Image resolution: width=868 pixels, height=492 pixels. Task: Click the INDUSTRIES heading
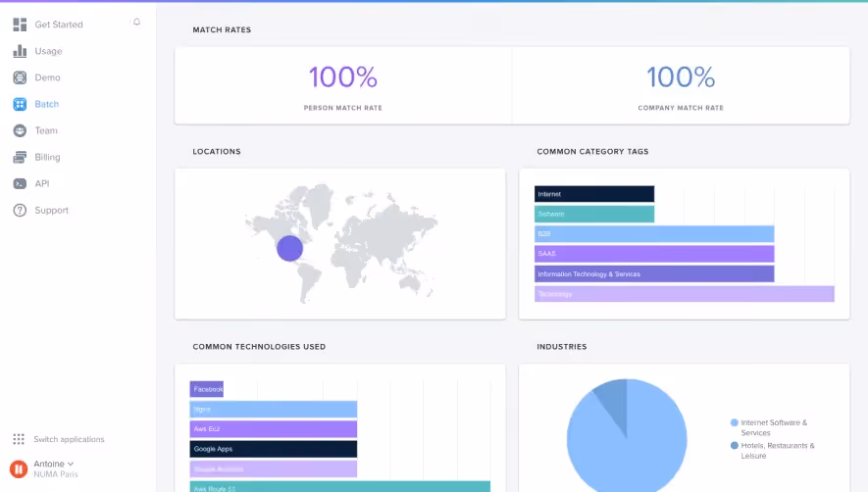pyautogui.click(x=561, y=347)
